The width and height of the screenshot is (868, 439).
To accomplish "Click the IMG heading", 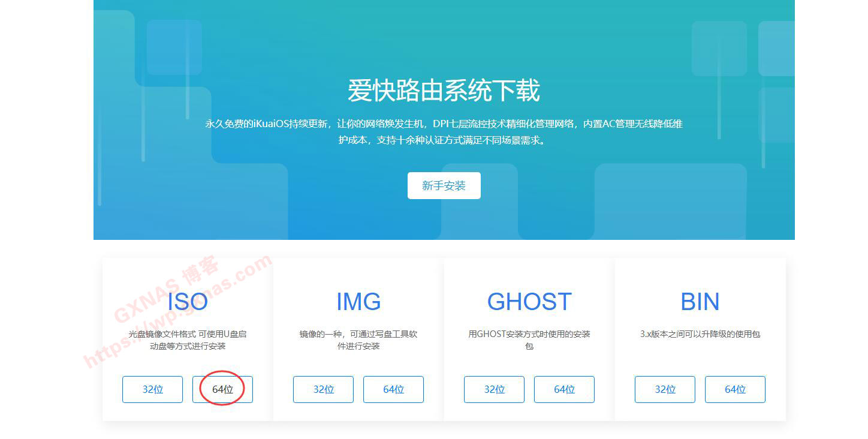I will pos(358,301).
